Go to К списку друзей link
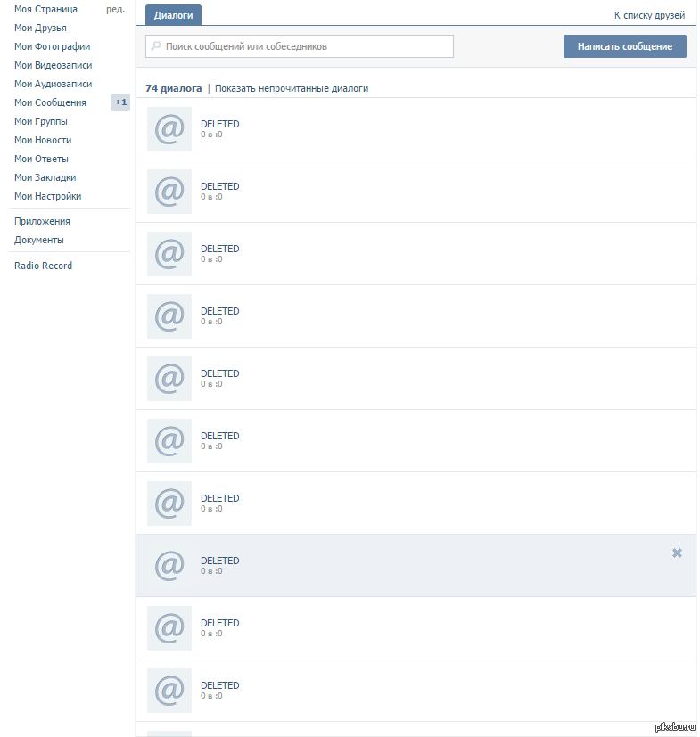Screen dimensions: 700x737 pos(649,16)
